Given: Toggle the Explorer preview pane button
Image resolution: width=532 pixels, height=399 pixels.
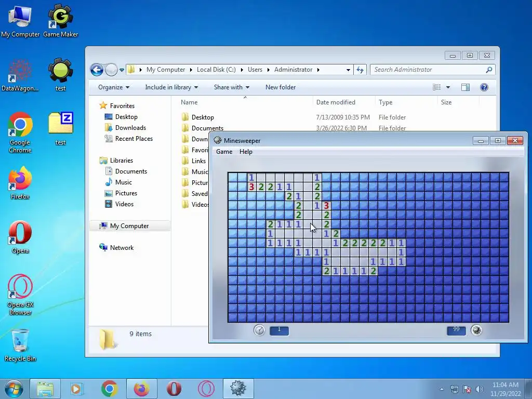Looking at the screenshot, I should pos(465,87).
